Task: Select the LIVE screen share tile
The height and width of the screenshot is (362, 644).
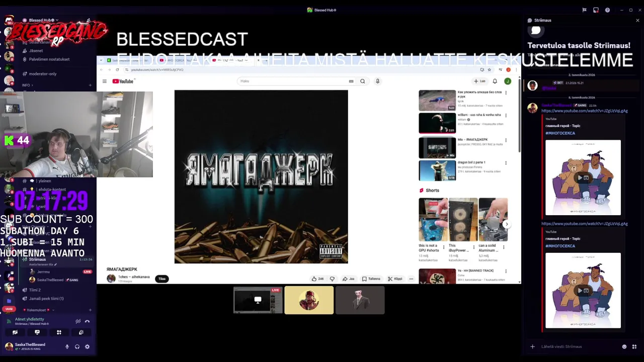Action: pos(258,300)
